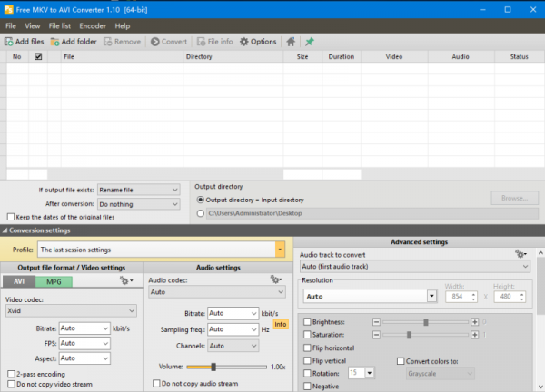Check Do not copy audio stream
The height and width of the screenshot is (392, 545).
[156, 383]
